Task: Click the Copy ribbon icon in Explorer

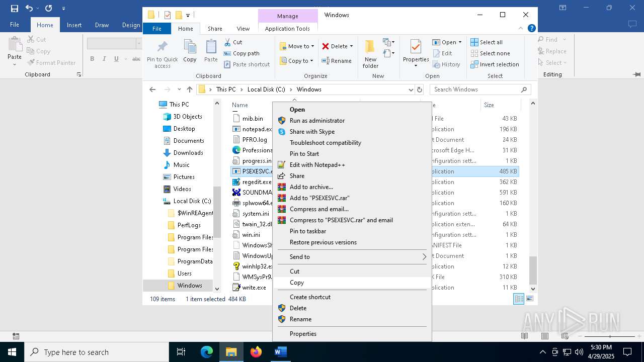Action: pos(190,51)
